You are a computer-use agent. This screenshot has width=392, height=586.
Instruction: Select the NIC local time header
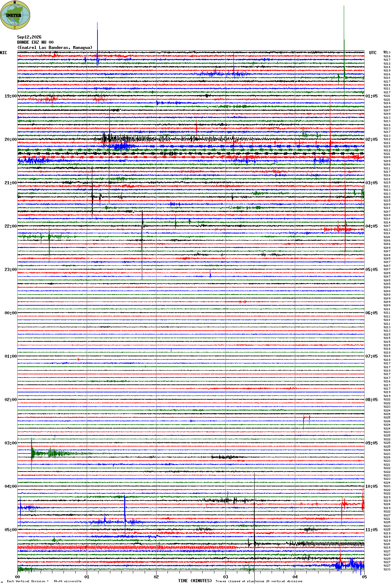[x=3, y=53]
